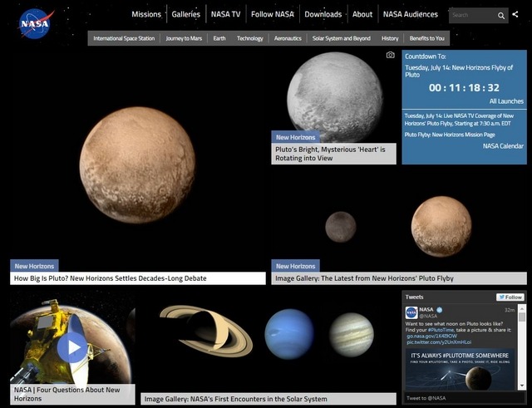Screen dimensions: 532x408
Task: Click the Tweets widget heading
Action: [x=414, y=297]
